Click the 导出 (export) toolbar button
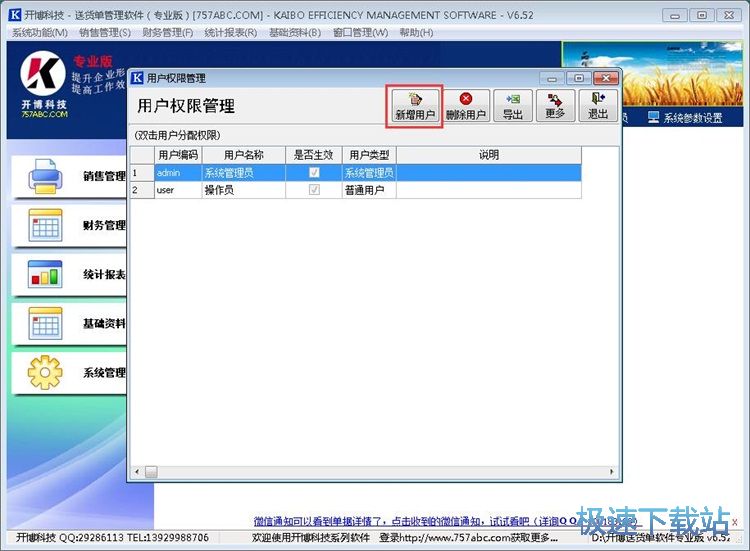The width and height of the screenshot is (750, 551). (513, 106)
